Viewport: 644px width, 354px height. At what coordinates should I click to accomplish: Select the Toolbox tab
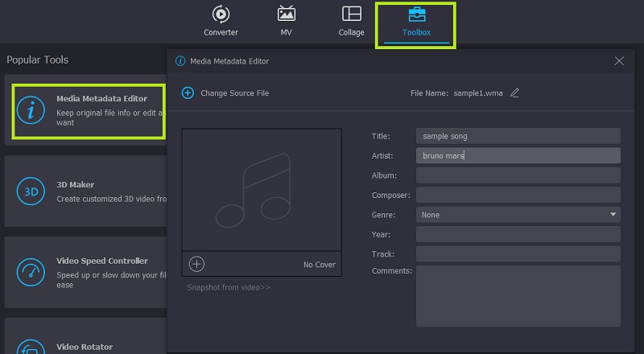pos(416,22)
